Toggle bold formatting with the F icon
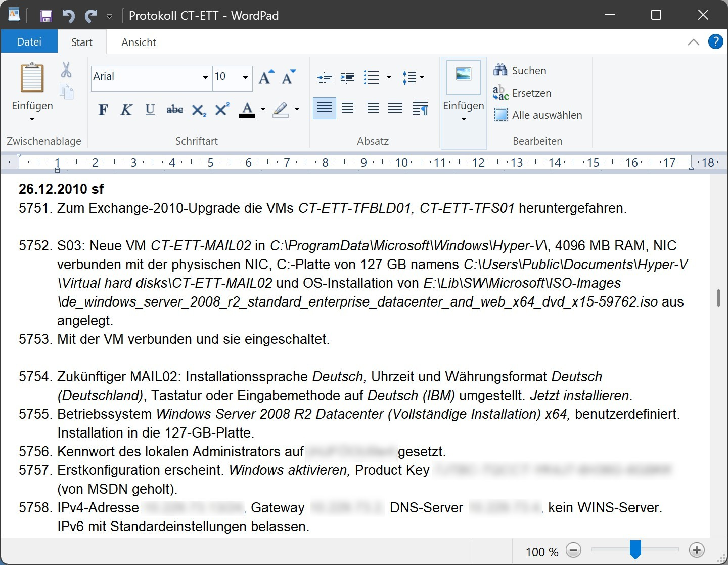 coord(103,110)
